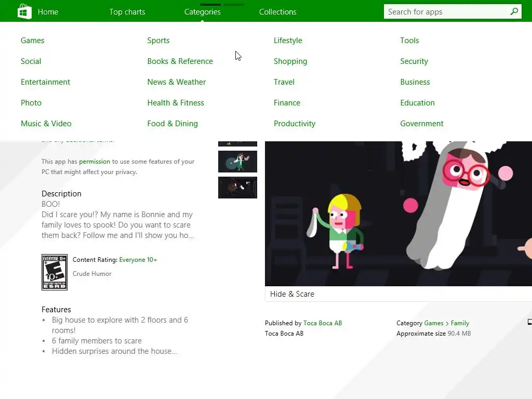Click the Windows Store bag icon
The height and width of the screenshot is (399, 532).
click(x=24, y=11)
